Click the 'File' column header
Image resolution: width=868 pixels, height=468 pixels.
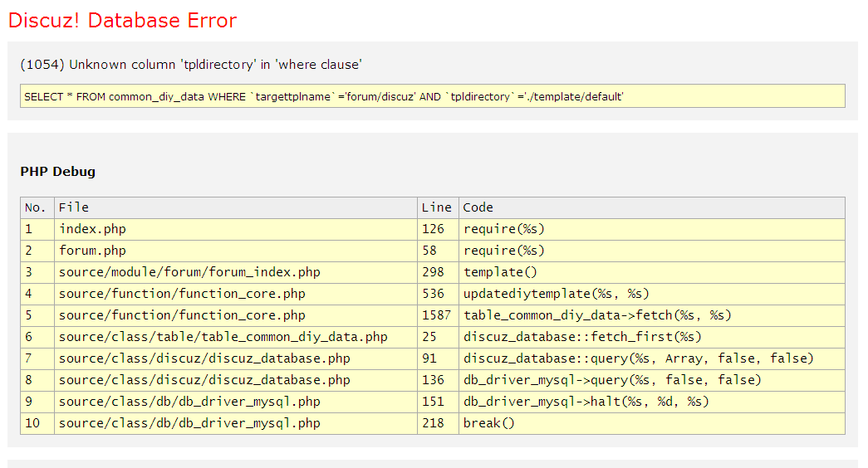coord(236,207)
